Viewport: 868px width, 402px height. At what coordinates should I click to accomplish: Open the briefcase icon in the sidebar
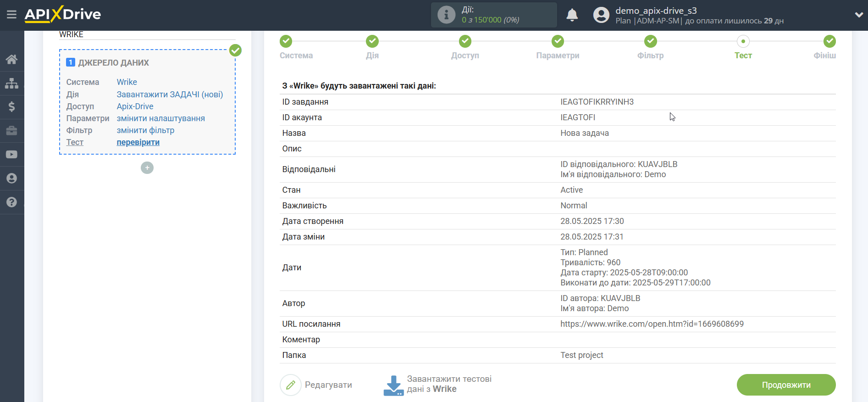12,131
